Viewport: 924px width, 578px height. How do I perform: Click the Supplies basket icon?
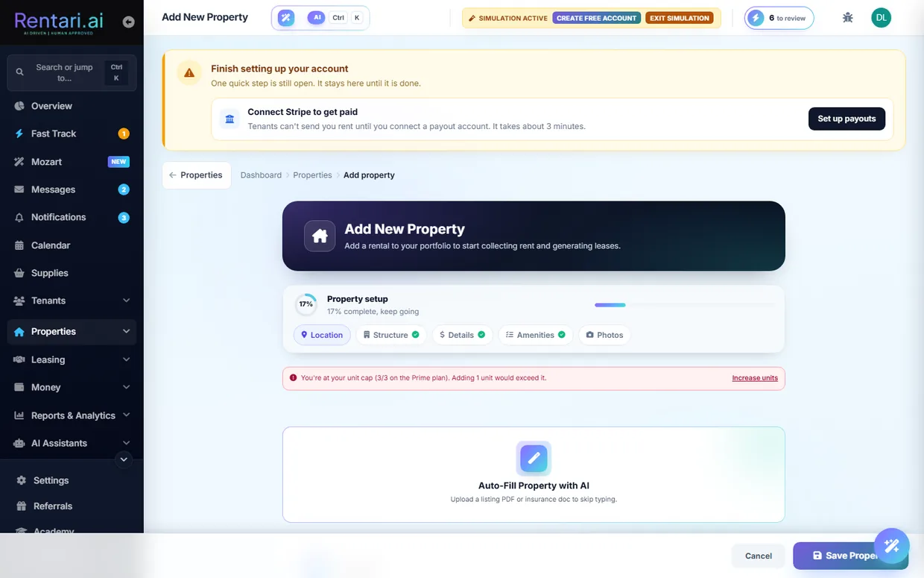pos(19,273)
